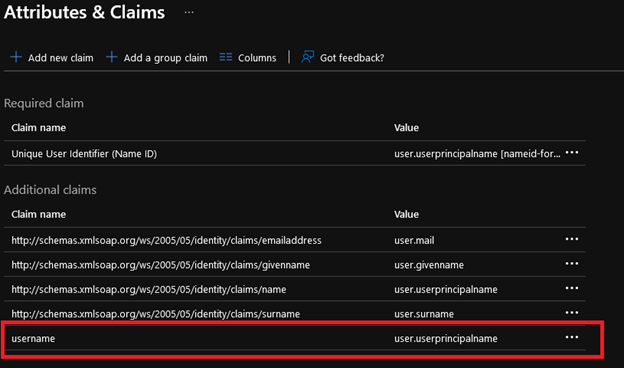The height and width of the screenshot is (368, 624).
Task: Open more options for claims/name row
Action: click(x=572, y=288)
